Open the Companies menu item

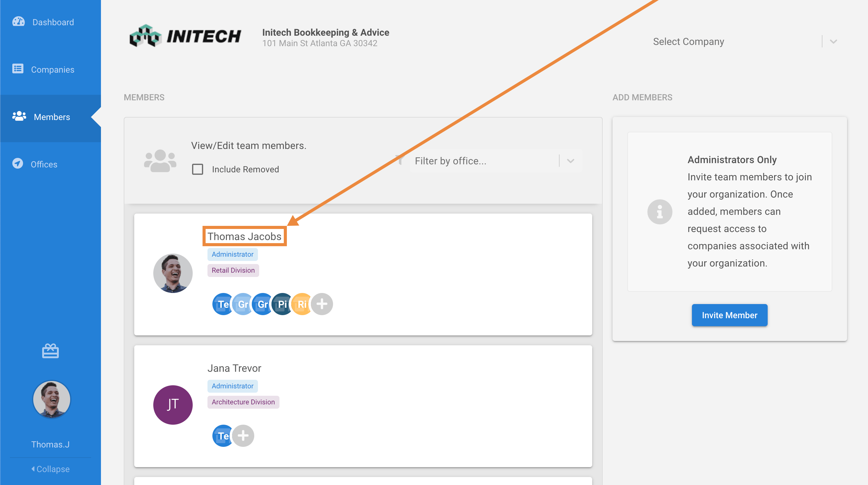pyautogui.click(x=53, y=69)
